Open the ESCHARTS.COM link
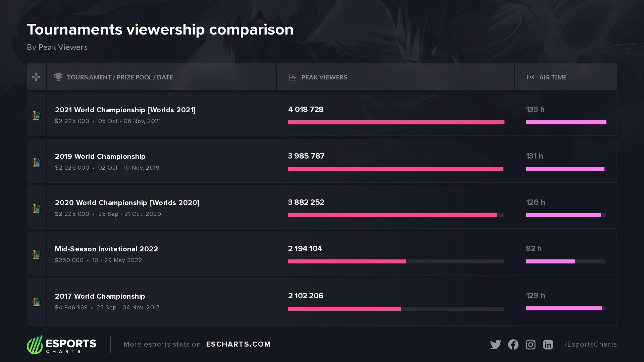 tap(238, 344)
